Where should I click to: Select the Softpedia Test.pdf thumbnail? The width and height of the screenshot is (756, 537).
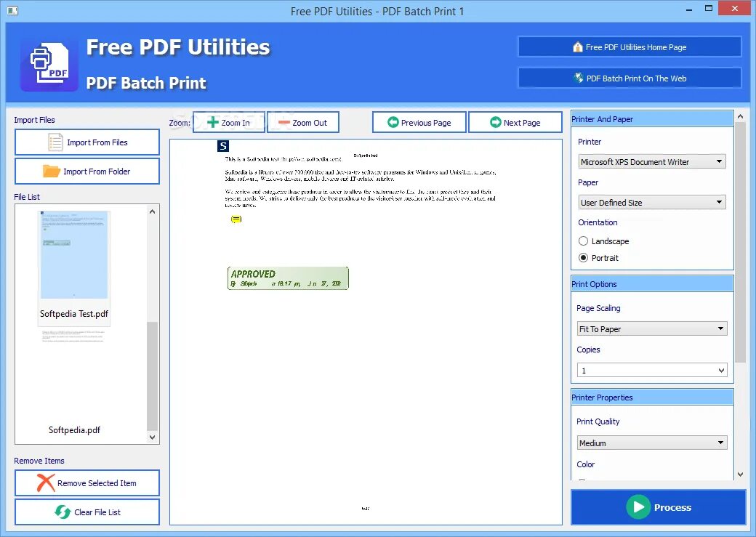click(73, 255)
